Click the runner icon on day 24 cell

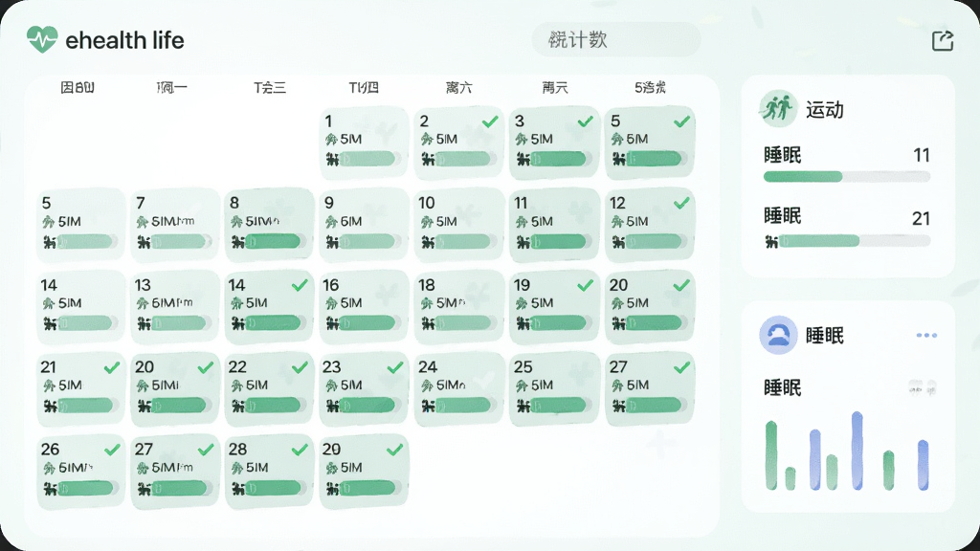[426, 386]
